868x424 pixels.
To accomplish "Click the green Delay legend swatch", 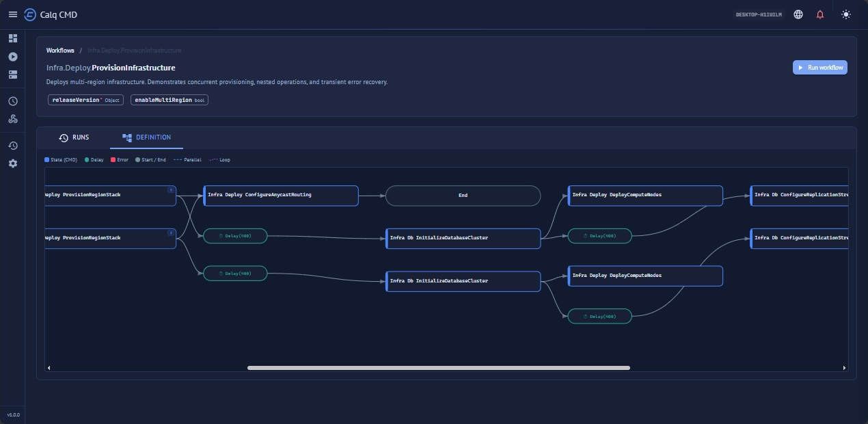I will coord(87,160).
